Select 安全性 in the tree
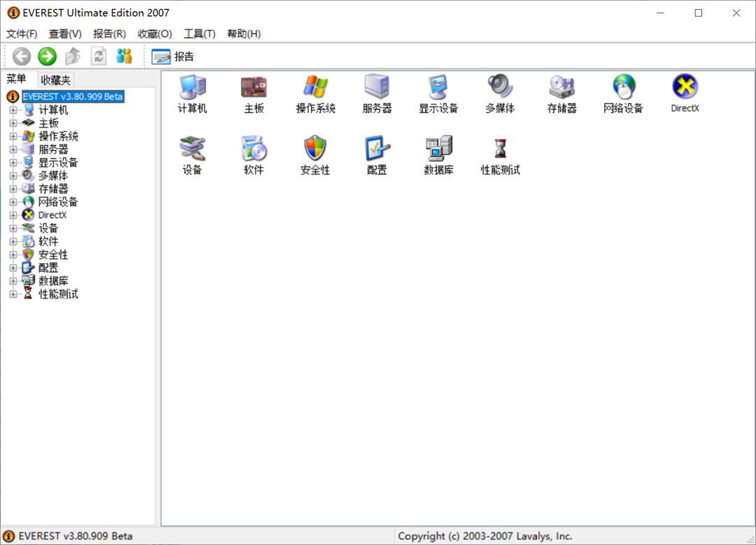 pos(53,255)
